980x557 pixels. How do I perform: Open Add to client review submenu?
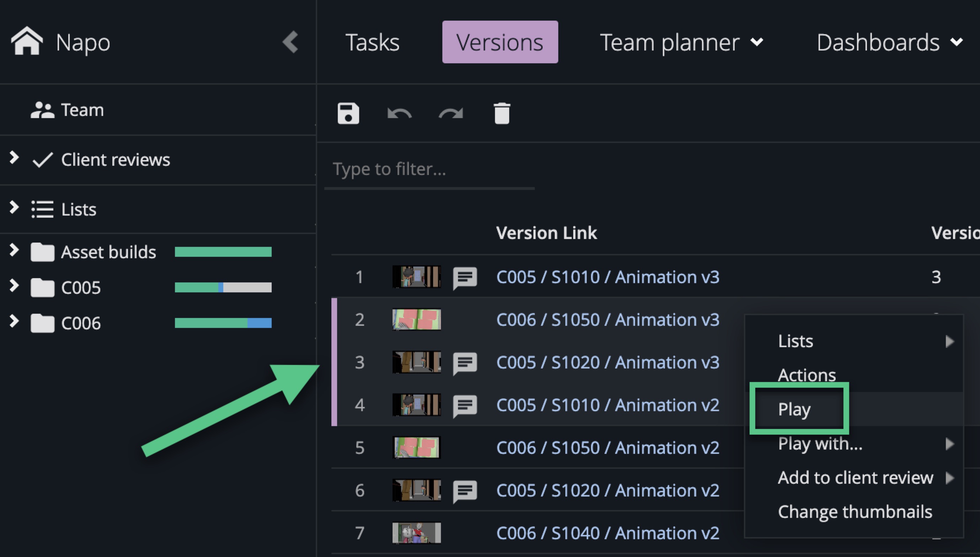(855, 477)
